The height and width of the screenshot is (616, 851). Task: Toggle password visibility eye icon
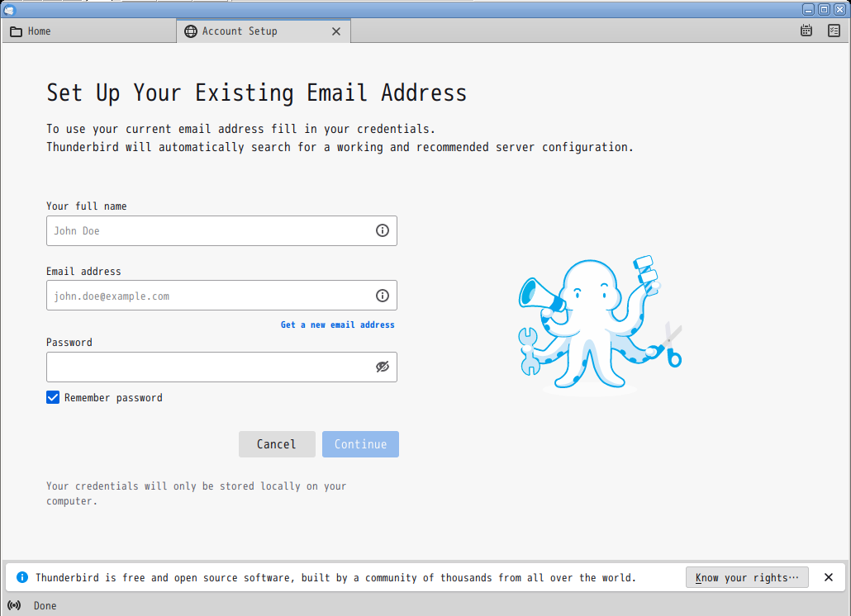click(383, 367)
